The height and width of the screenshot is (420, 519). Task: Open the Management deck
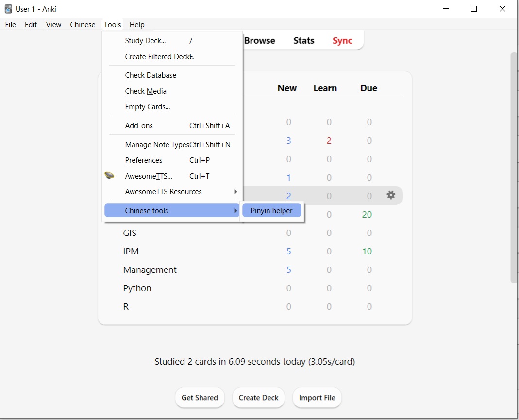coord(150,270)
